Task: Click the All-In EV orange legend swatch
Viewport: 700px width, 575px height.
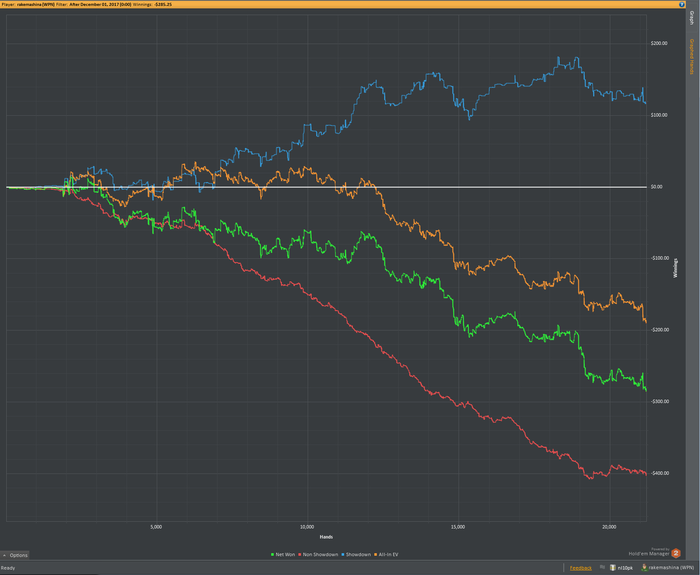Action: [x=375, y=554]
